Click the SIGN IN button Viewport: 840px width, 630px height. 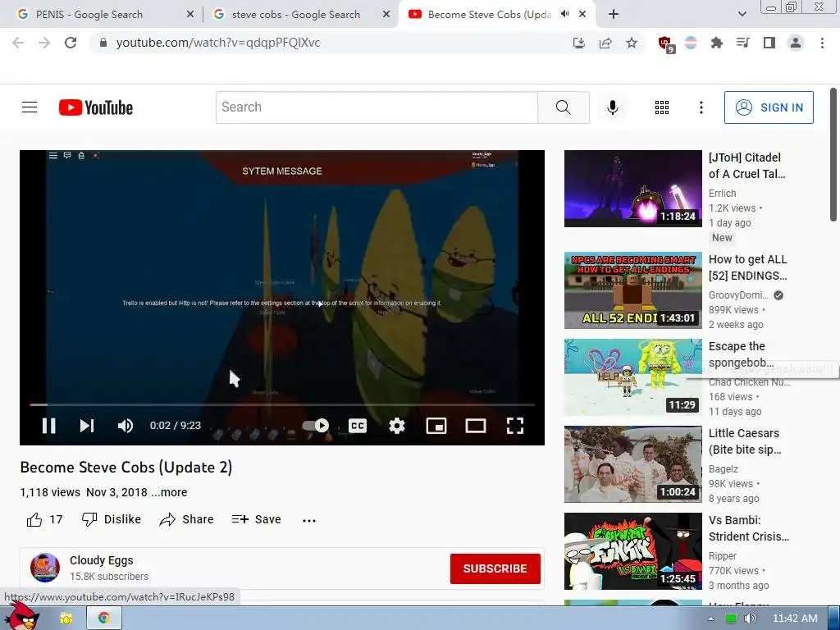click(x=769, y=107)
